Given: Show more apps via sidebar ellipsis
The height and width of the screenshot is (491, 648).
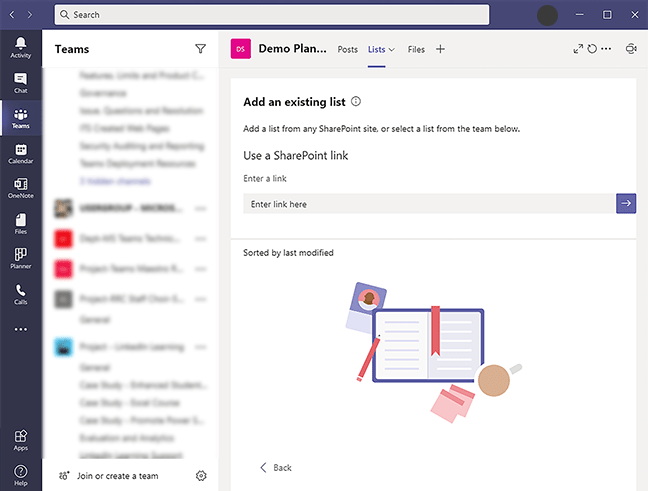Looking at the screenshot, I should (20, 329).
